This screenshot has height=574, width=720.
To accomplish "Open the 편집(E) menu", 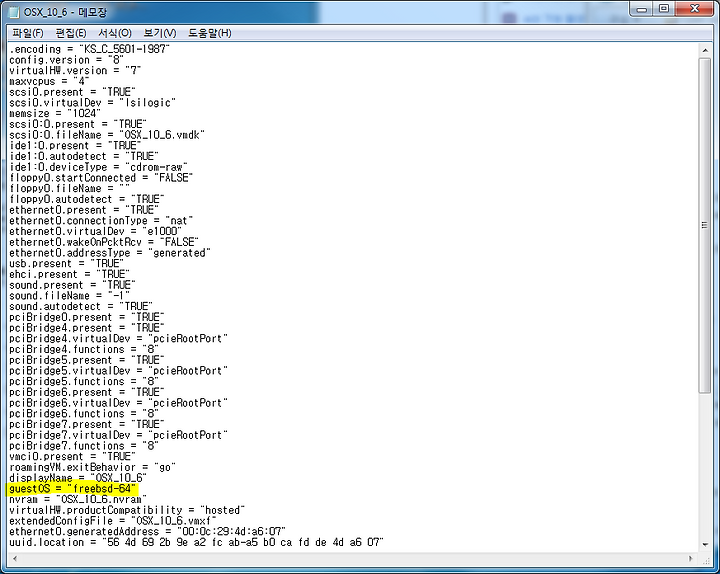I will tap(71, 33).
